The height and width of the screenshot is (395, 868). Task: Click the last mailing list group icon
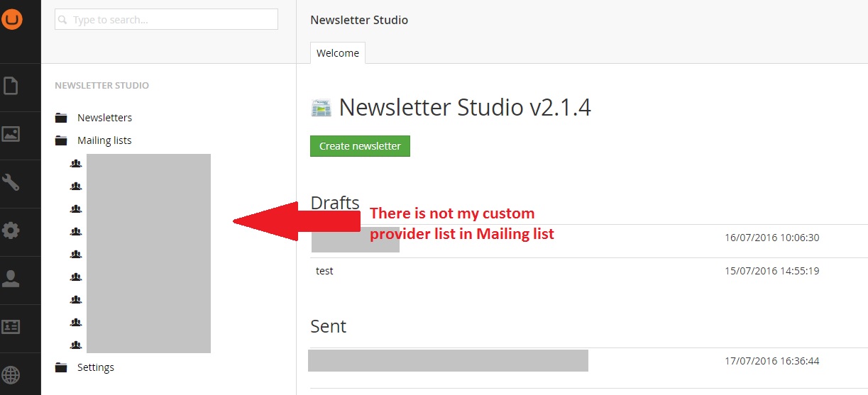(x=76, y=345)
